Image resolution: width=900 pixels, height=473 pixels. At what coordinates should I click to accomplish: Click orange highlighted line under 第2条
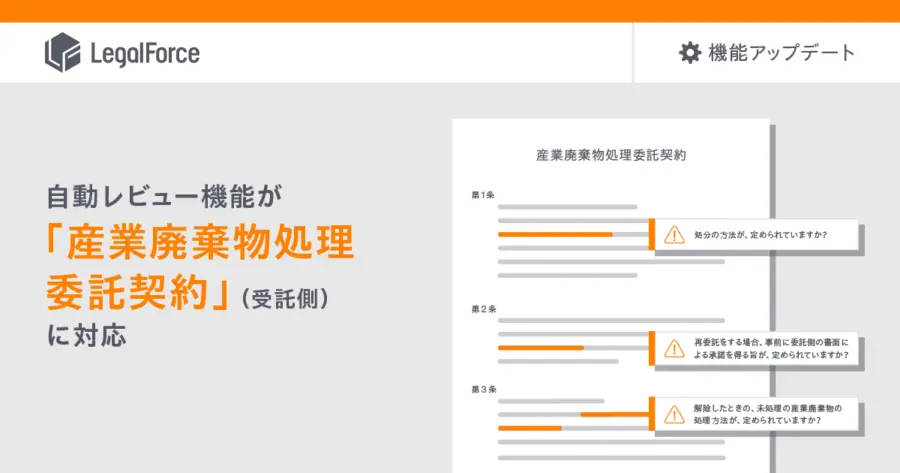[541, 348]
